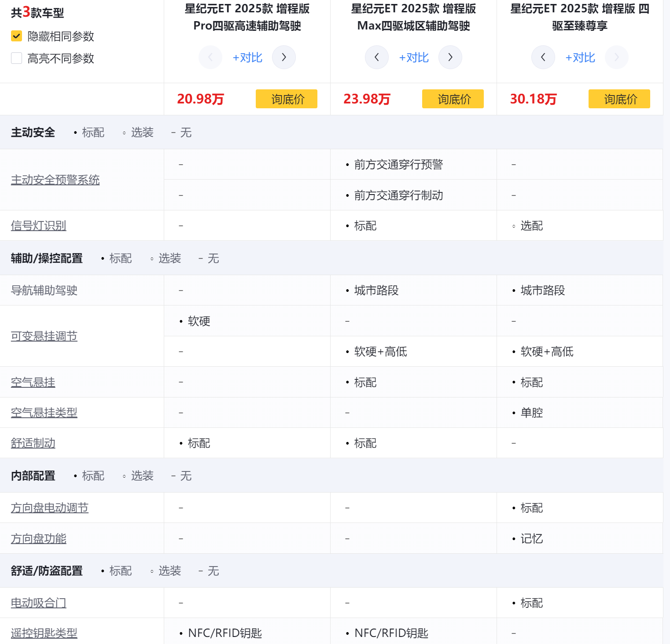670x644 pixels.
Task: Click the 内部配置 section header
Action: pyautogui.click(x=33, y=475)
